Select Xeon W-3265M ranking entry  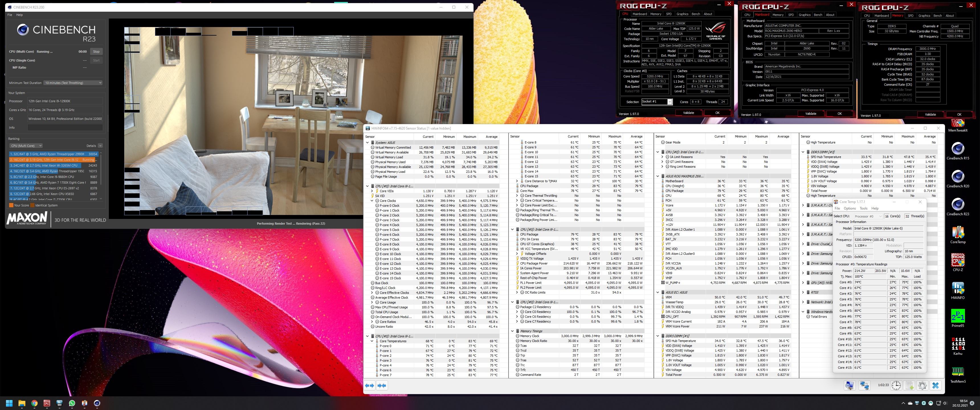pyautogui.click(x=54, y=165)
